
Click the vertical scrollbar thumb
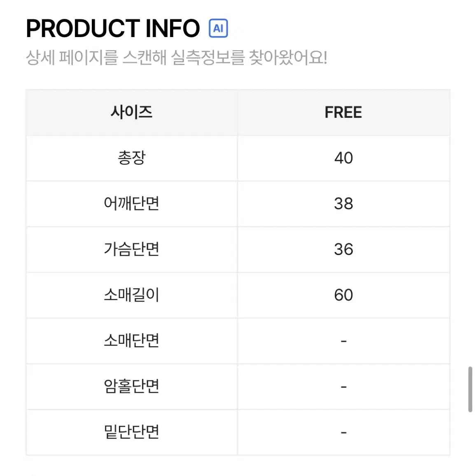(470, 389)
